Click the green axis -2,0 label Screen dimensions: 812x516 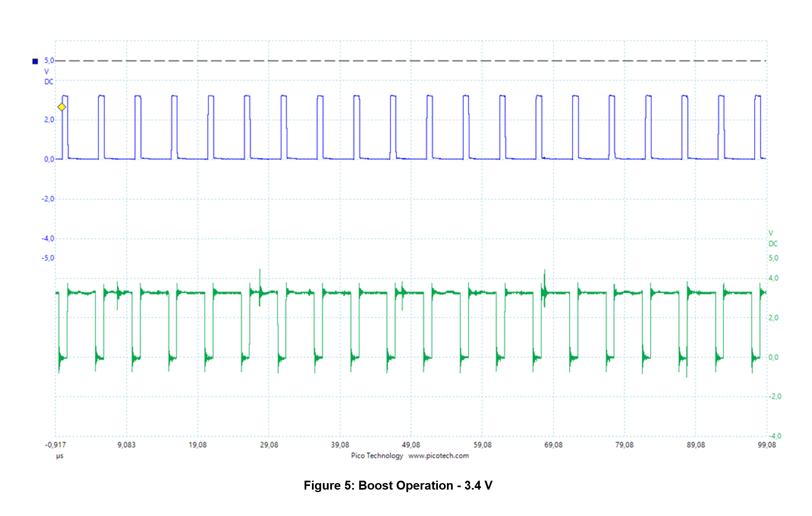pyautogui.click(x=775, y=396)
